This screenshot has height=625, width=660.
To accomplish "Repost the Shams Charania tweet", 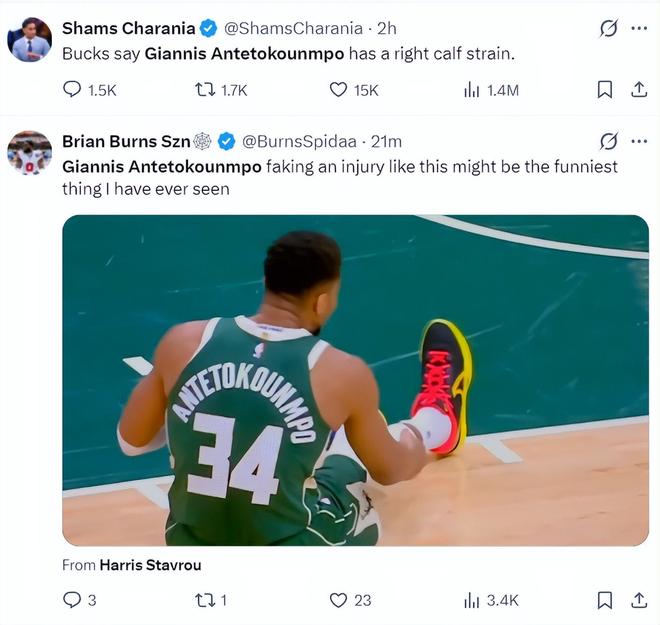I will point(206,90).
